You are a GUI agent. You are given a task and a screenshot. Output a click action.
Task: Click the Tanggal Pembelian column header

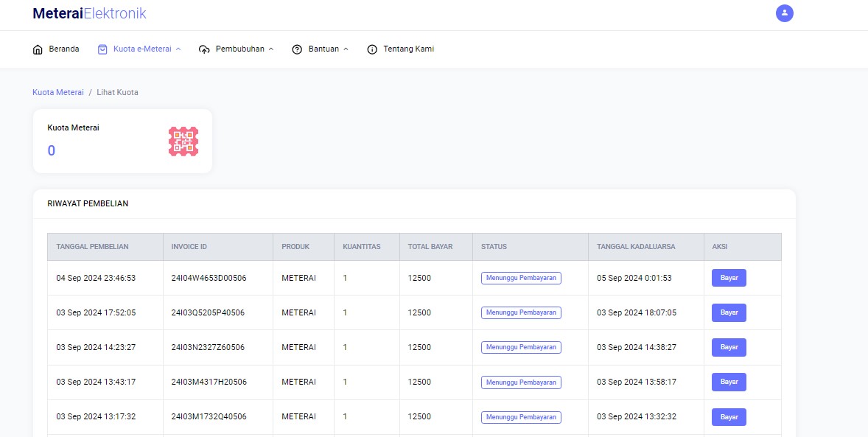pyautogui.click(x=92, y=246)
